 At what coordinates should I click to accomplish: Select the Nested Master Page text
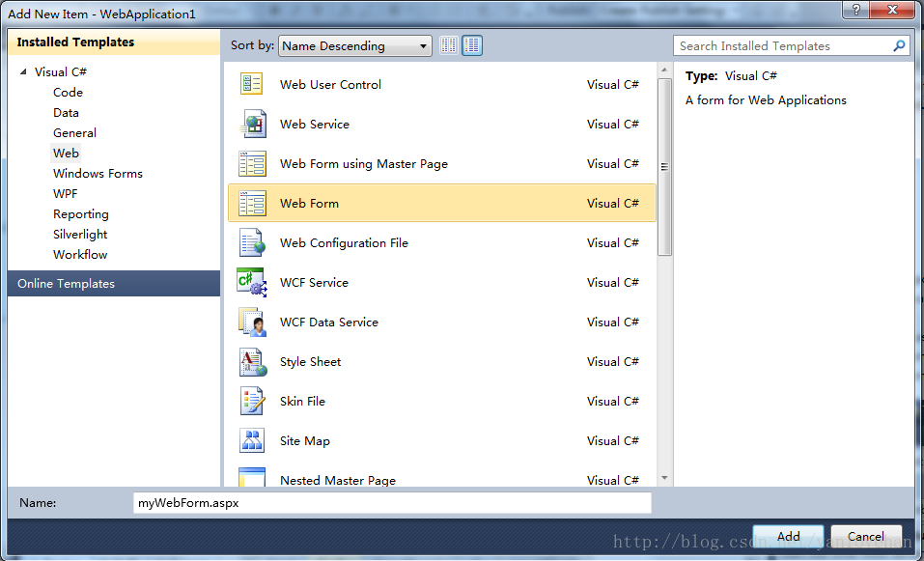(338, 480)
